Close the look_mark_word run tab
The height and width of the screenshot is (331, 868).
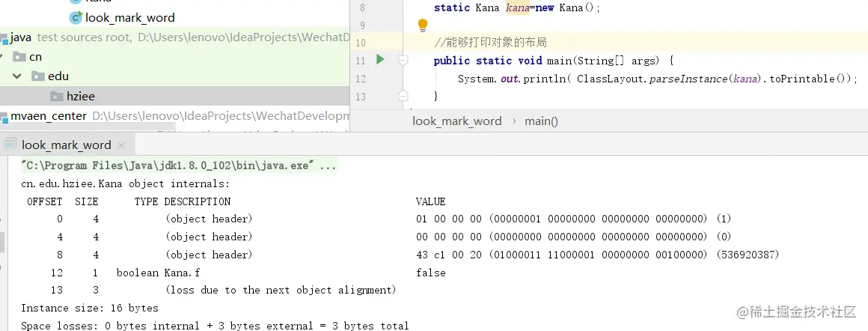click(122, 146)
